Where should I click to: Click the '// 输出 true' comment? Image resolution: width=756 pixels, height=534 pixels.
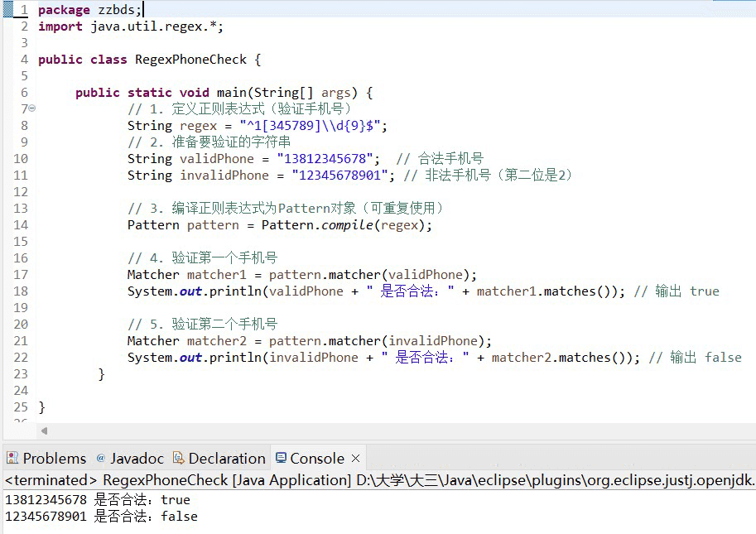677,291
